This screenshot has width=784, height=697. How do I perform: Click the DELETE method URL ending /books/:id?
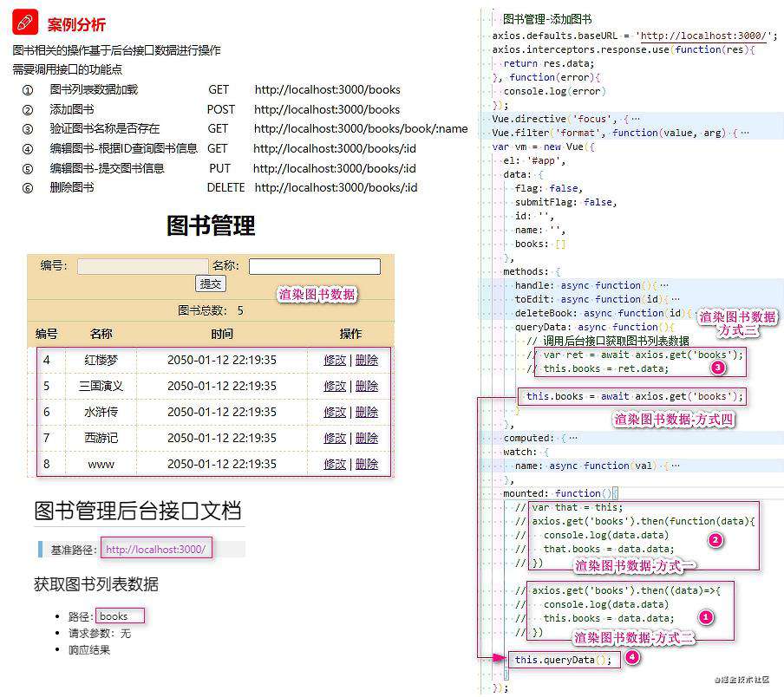(336, 187)
